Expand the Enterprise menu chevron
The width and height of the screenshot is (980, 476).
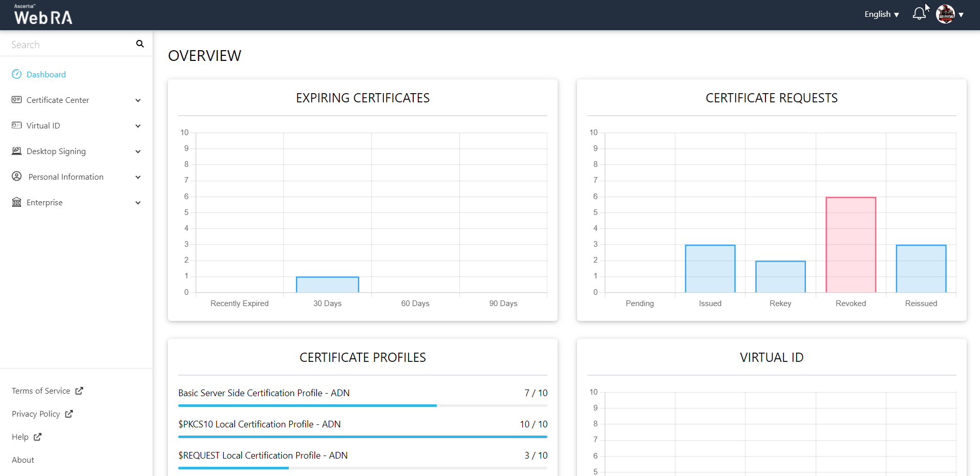pyautogui.click(x=138, y=203)
